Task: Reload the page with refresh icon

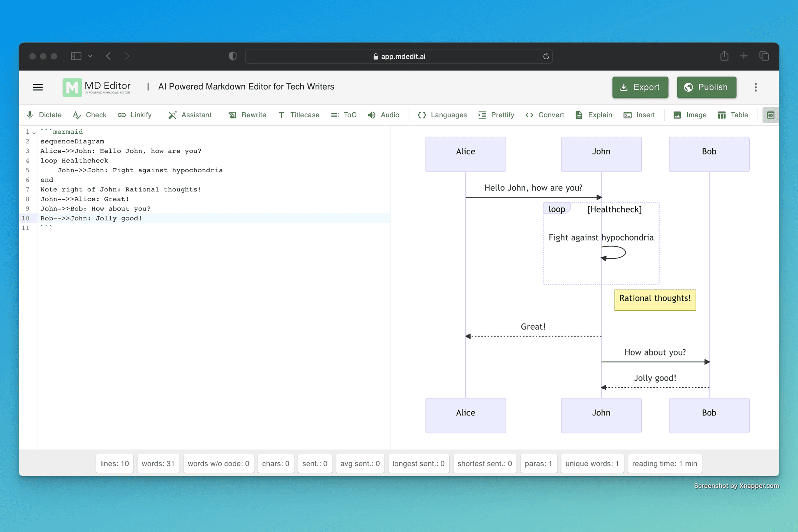Action: [x=546, y=56]
